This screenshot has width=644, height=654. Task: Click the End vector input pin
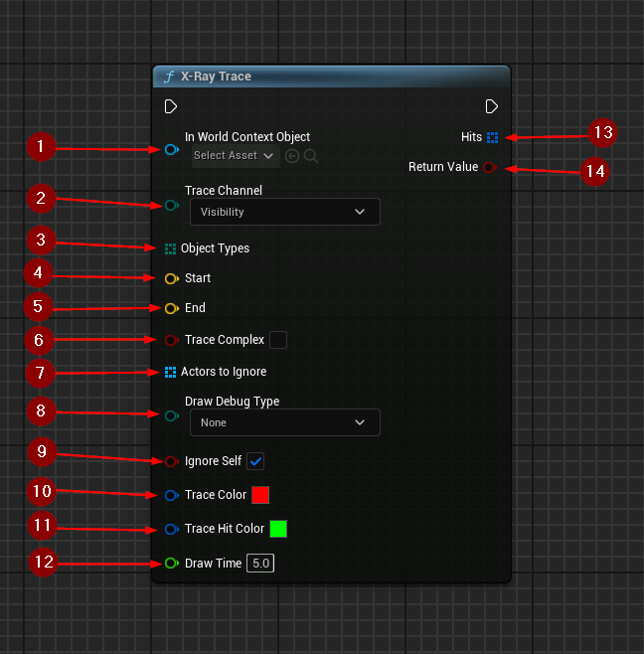tap(171, 308)
